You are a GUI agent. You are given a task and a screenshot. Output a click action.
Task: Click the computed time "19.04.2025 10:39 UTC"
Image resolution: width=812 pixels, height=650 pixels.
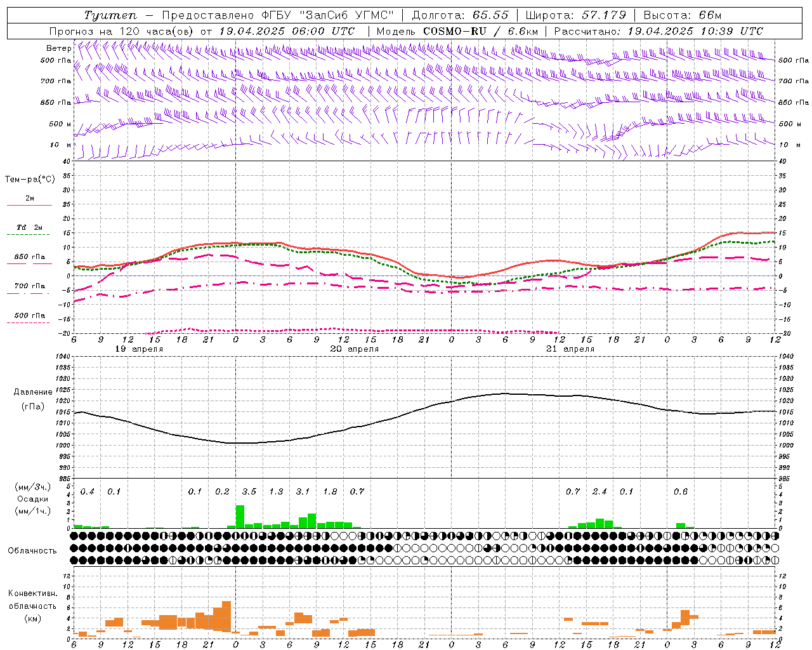(695, 31)
